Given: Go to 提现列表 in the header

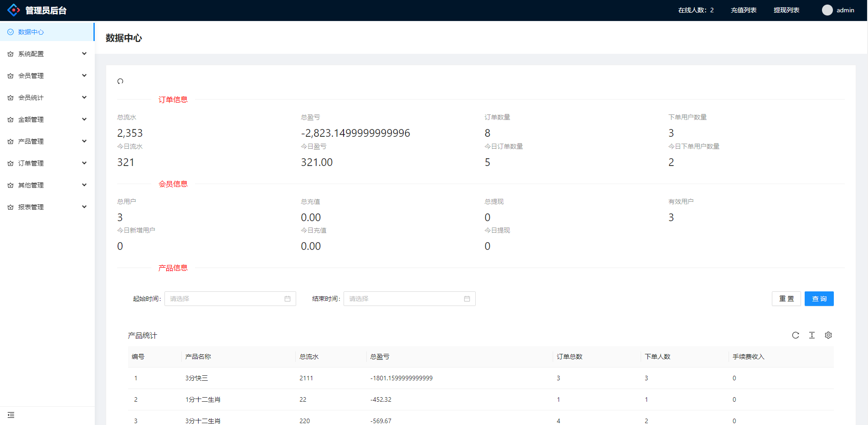Looking at the screenshot, I should [786, 10].
